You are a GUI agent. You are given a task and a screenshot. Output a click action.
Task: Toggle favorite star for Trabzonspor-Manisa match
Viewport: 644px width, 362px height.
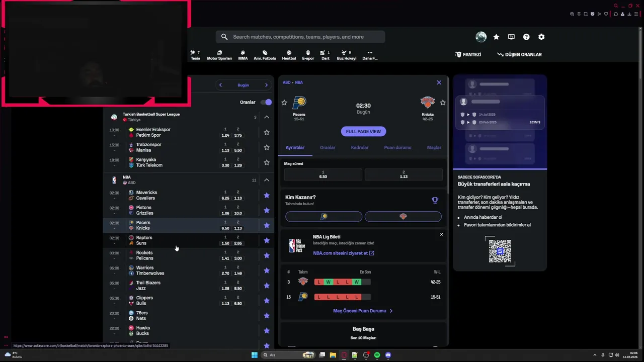pyautogui.click(x=267, y=147)
